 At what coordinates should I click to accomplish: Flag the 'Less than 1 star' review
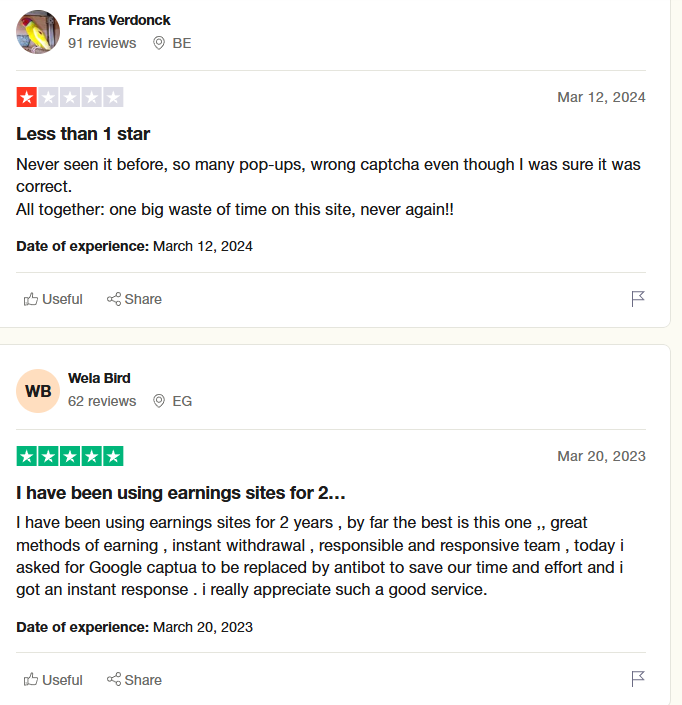click(638, 299)
